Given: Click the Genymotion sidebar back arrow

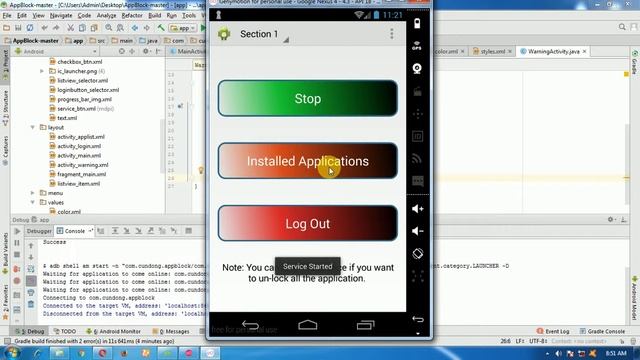Looking at the screenshot, I should click(418, 319).
